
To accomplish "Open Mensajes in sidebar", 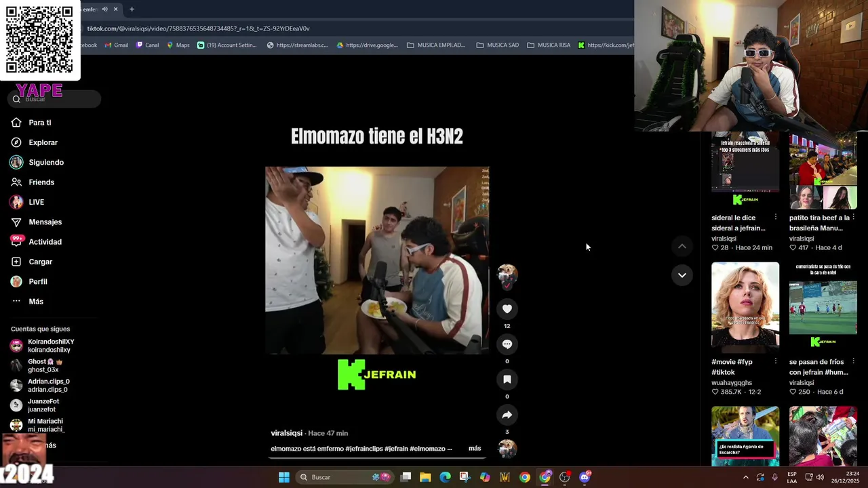I will 45,222.
